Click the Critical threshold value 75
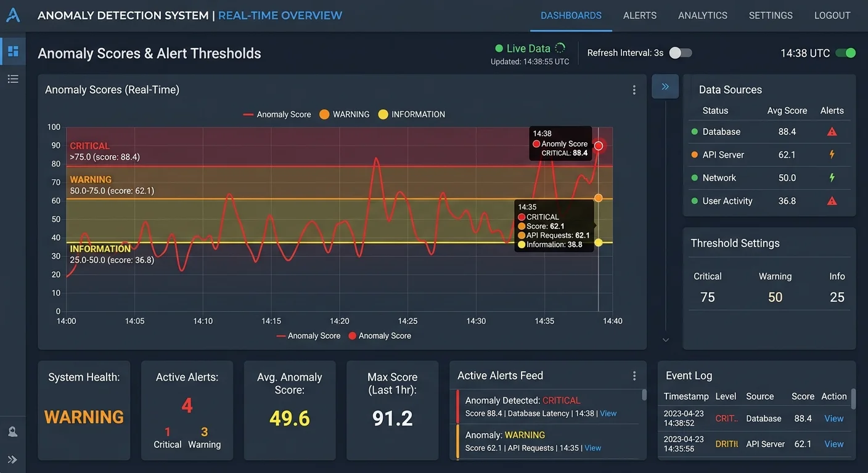Screen dimensions: 868x473 (708, 297)
